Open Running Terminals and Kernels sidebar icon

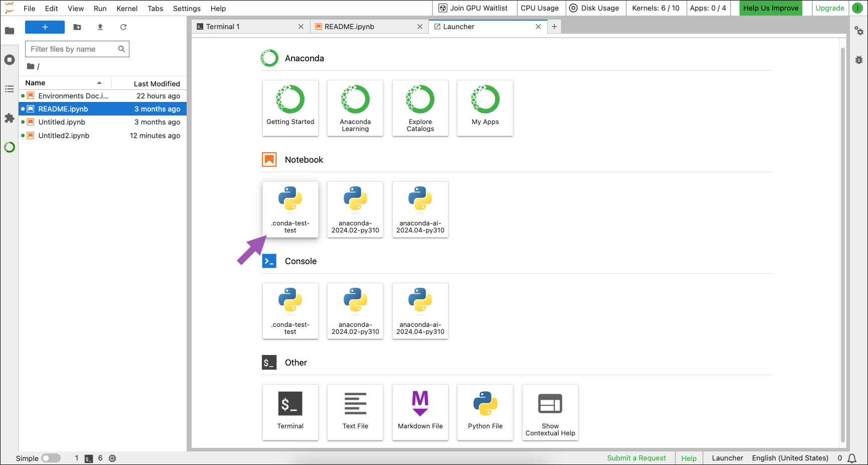pyautogui.click(x=10, y=60)
